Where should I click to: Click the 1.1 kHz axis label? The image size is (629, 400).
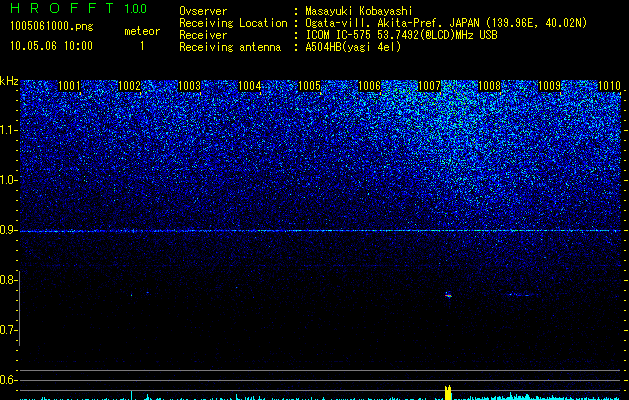pos(9,130)
